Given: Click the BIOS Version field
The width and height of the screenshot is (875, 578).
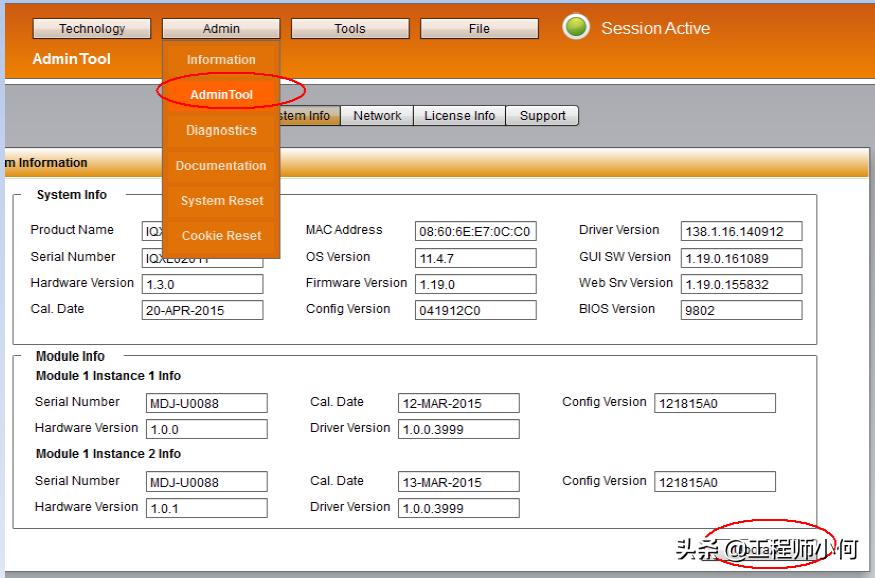Looking at the screenshot, I should pyautogui.click(x=741, y=310).
